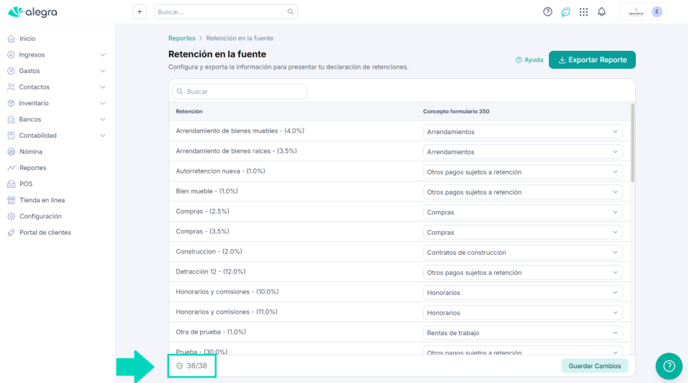Open the Ayuda help link
The width and height of the screenshot is (688, 383).
click(529, 60)
